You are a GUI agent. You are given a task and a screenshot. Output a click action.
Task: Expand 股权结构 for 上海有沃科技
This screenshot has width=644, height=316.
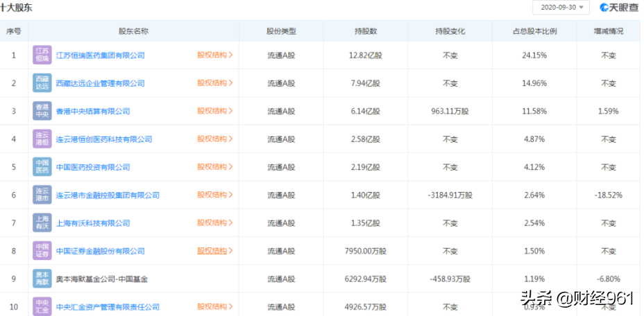[x=215, y=223]
